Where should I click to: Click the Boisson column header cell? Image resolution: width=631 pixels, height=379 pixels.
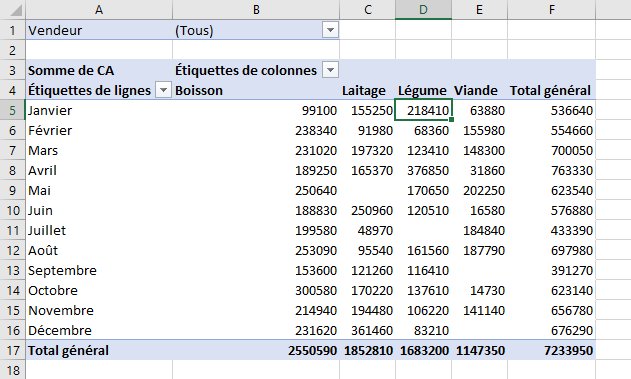click(x=256, y=90)
